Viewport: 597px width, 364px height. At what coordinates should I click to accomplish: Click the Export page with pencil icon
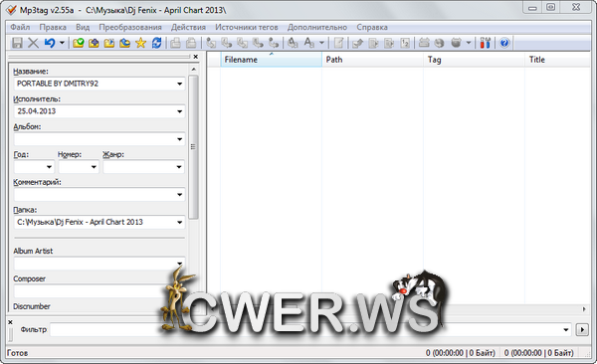tap(357, 43)
